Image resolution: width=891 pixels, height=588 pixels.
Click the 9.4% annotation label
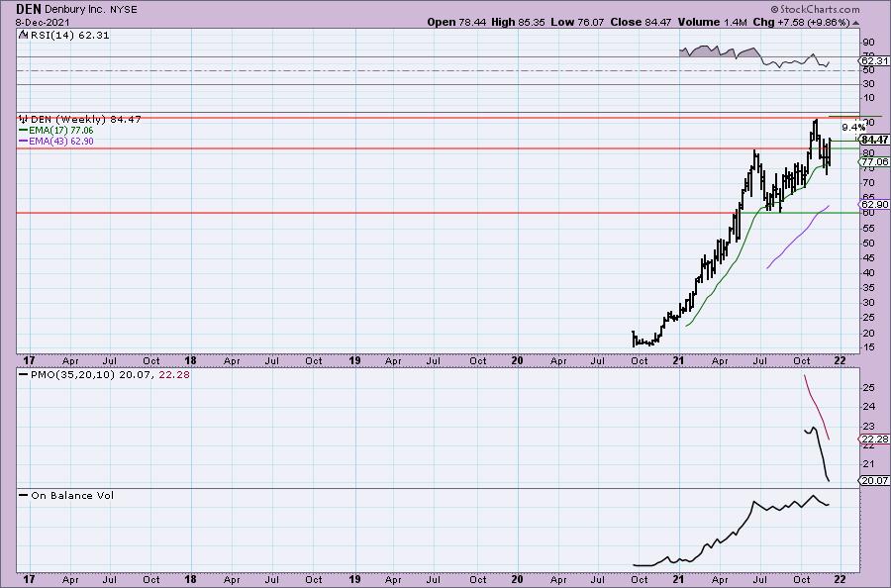pyautogui.click(x=853, y=128)
